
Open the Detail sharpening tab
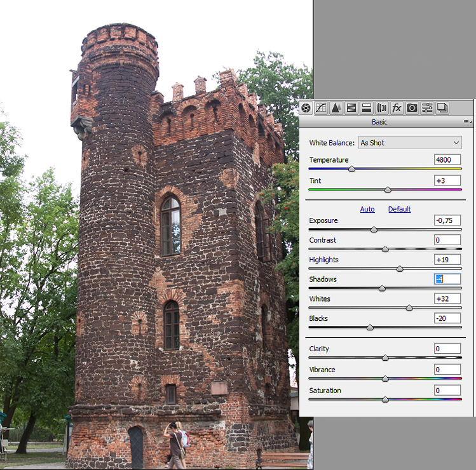point(336,108)
